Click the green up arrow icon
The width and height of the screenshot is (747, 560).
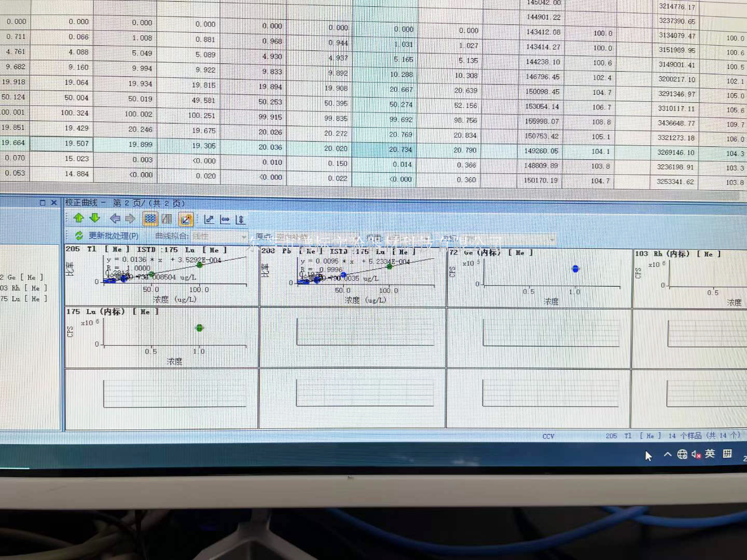pos(79,218)
